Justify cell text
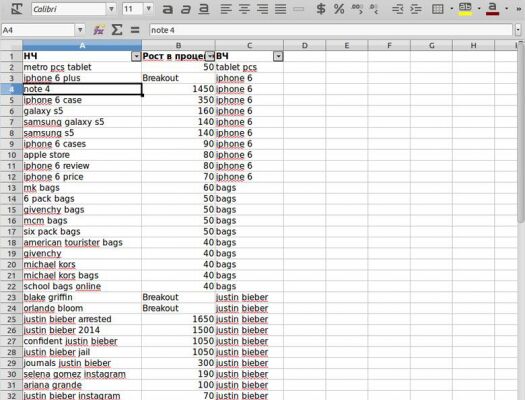This screenshot has width=525, height=400. 280,9
